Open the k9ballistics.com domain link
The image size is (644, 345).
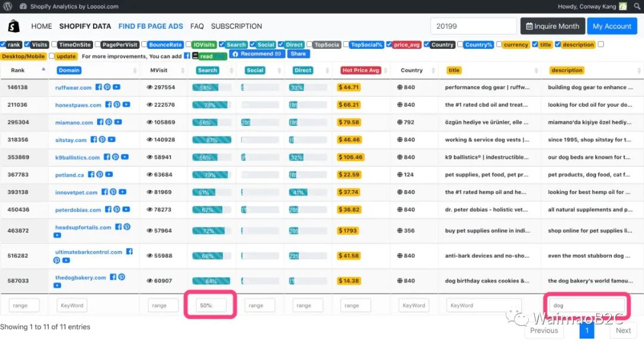click(78, 158)
